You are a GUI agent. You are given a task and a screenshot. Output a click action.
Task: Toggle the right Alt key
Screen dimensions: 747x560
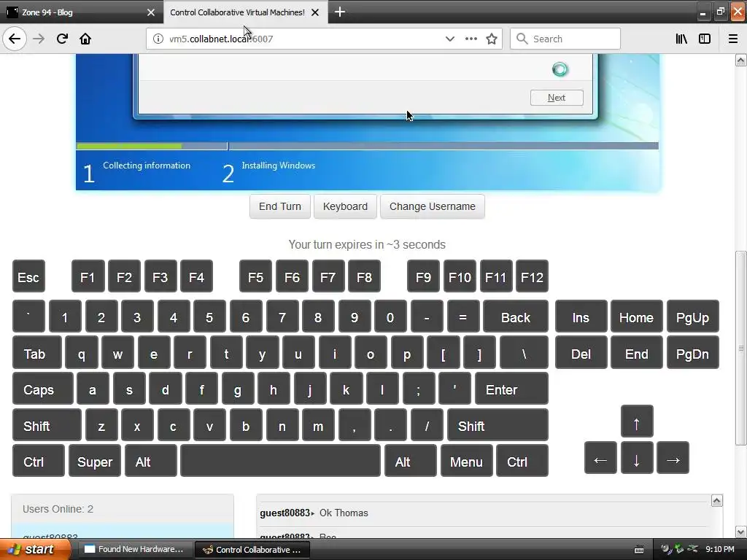pos(410,461)
